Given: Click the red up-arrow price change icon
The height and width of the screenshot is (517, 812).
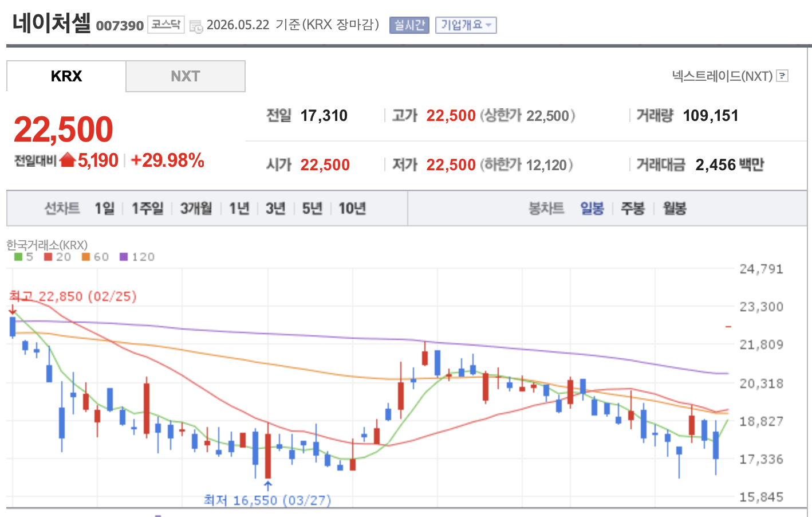Looking at the screenshot, I should (68, 160).
